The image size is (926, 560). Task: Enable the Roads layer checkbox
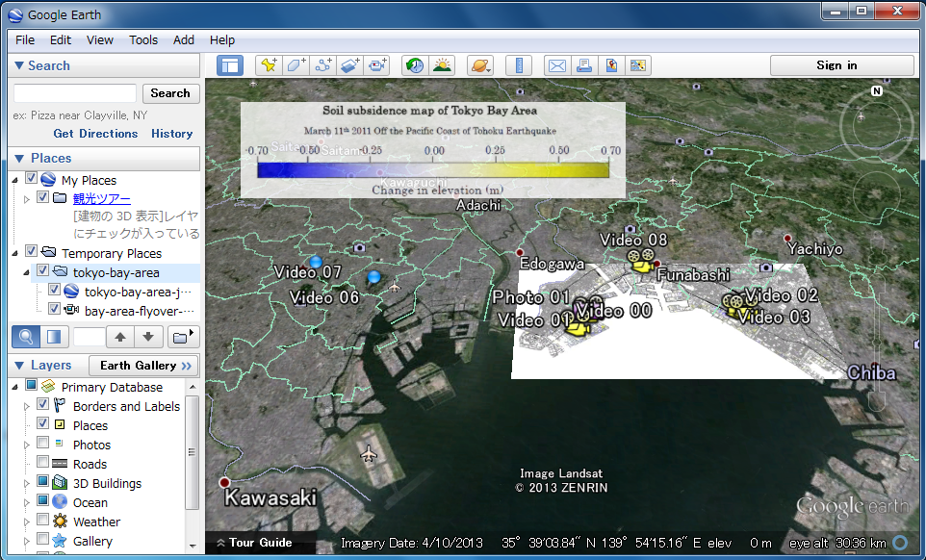click(43, 464)
